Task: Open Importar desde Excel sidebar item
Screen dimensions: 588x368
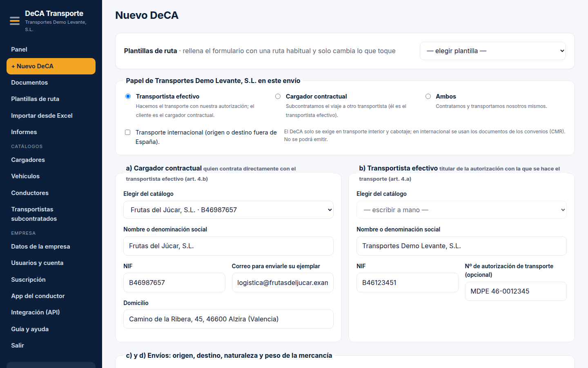Action: pos(51,116)
